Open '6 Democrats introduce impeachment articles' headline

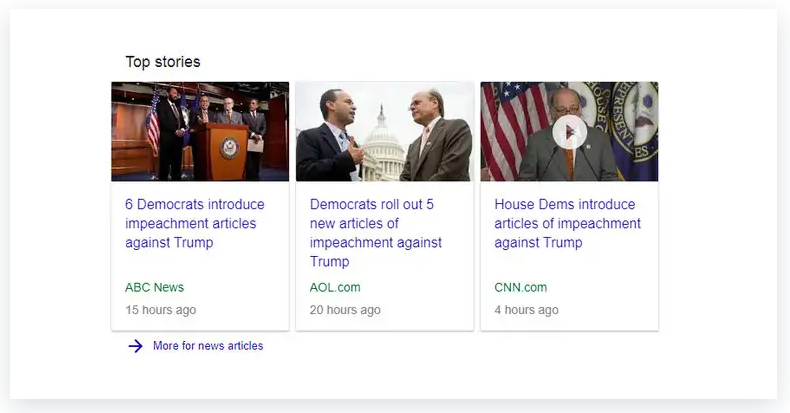[x=194, y=223]
